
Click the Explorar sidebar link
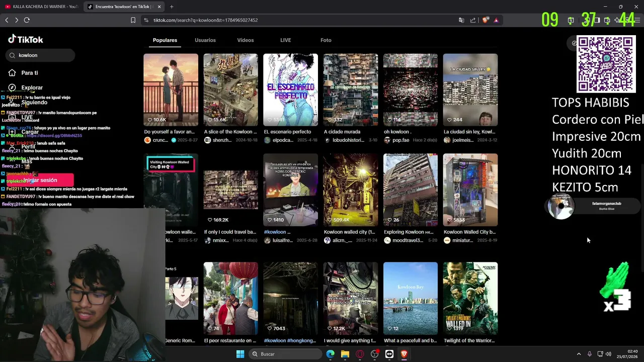[32, 87]
